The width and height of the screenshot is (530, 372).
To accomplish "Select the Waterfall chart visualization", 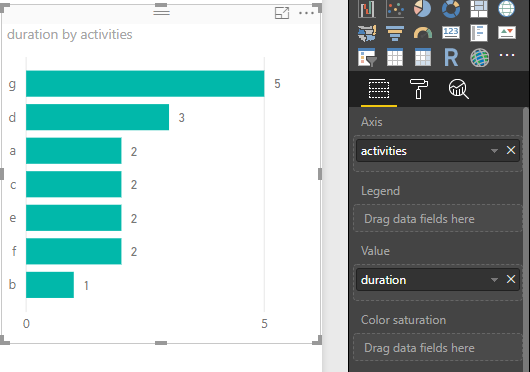I will click(367, 8).
